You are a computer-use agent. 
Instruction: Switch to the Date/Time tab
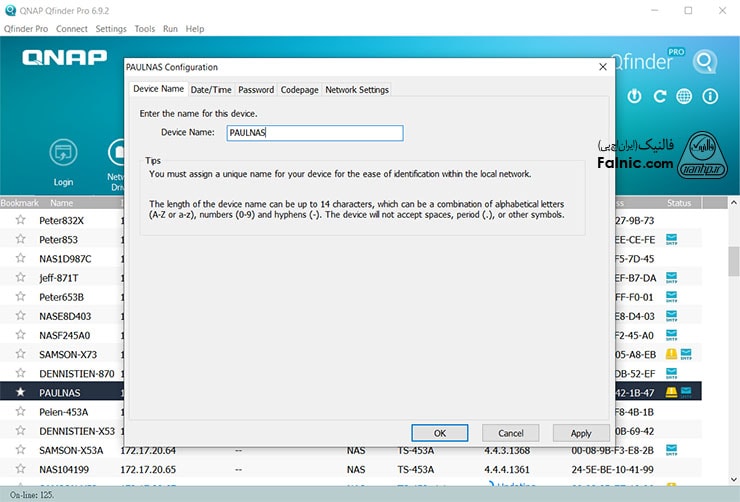tap(211, 90)
